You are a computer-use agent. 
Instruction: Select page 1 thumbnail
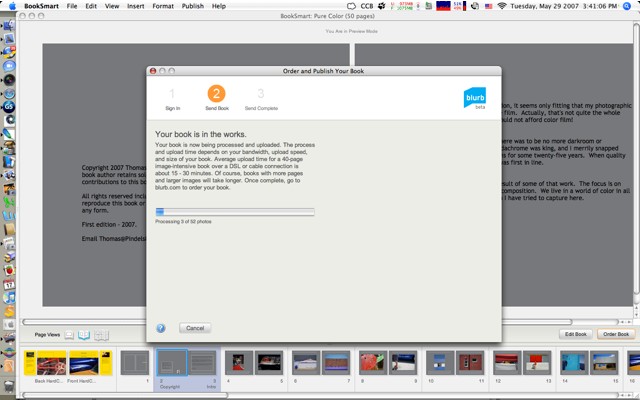(135, 363)
